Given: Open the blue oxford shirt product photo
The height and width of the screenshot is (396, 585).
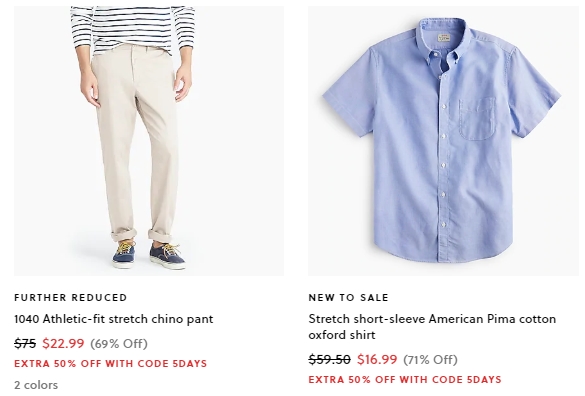Looking at the screenshot, I should 443,141.
